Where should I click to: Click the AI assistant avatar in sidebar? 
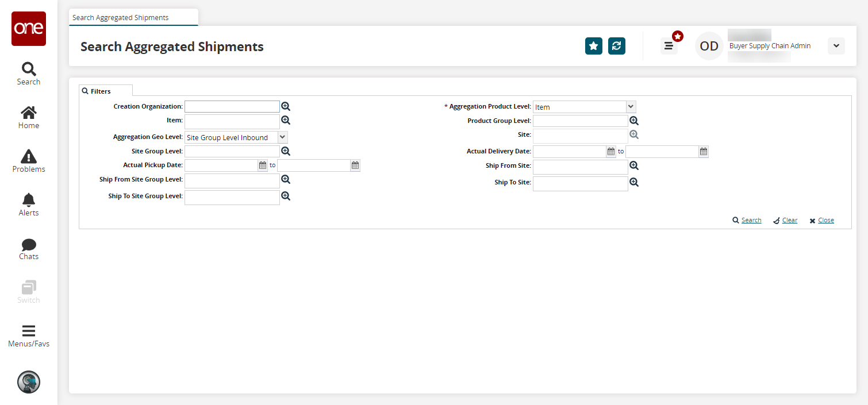coord(29,381)
